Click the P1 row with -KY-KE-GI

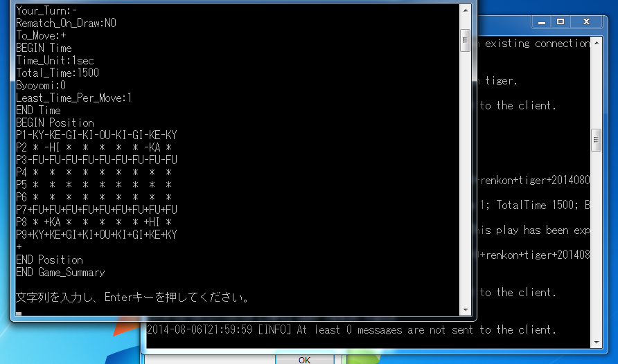click(x=96, y=135)
